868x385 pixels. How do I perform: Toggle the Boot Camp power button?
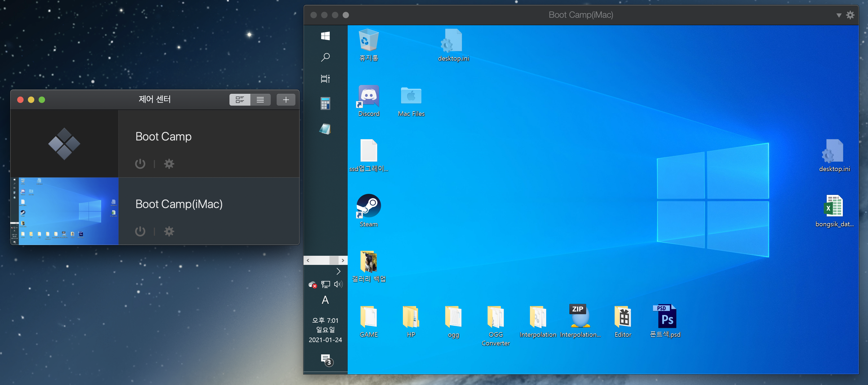coord(140,164)
